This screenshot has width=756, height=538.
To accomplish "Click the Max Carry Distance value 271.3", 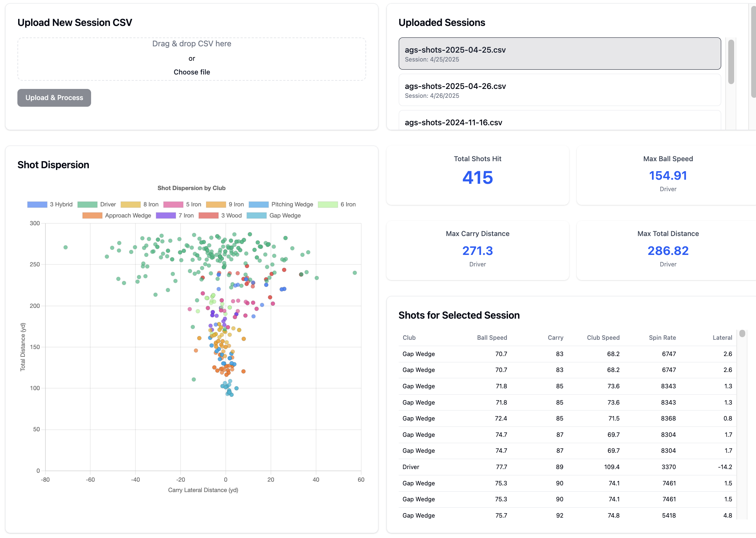I will [478, 251].
